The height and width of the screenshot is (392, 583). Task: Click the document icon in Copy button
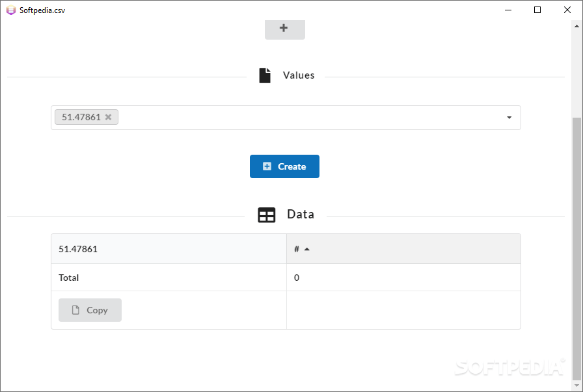[x=75, y=310]
